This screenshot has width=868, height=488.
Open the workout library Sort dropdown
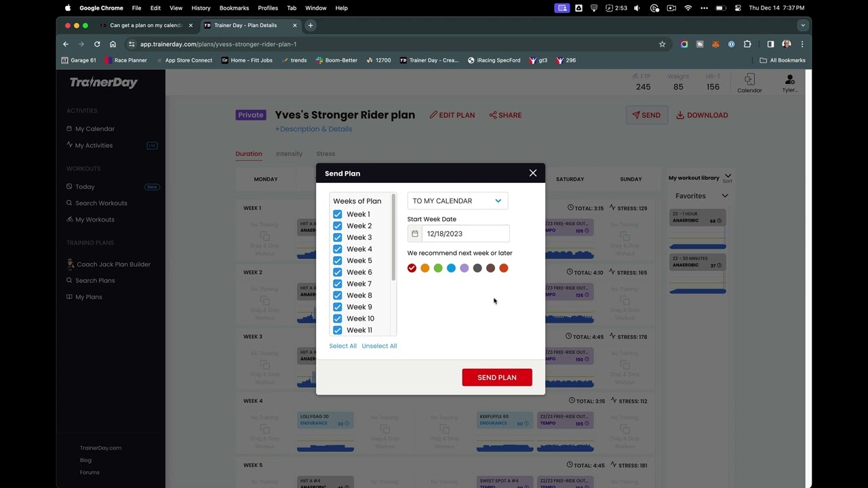click(x=727, y=178)
